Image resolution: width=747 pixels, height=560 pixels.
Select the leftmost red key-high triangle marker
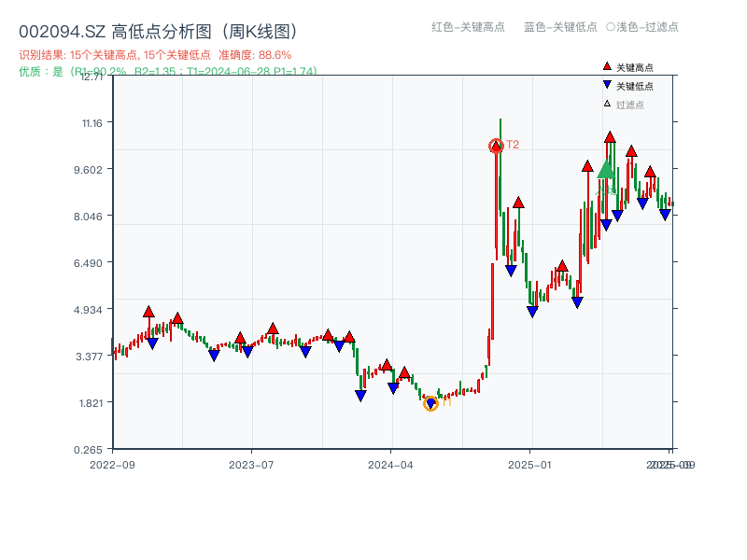148,311
